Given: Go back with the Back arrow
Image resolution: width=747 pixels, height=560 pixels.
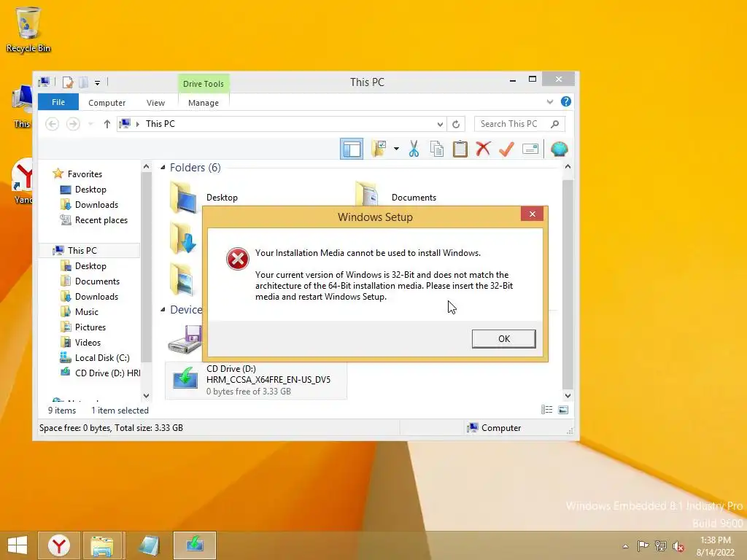Looking at the screenshot, I should [52, 124].
